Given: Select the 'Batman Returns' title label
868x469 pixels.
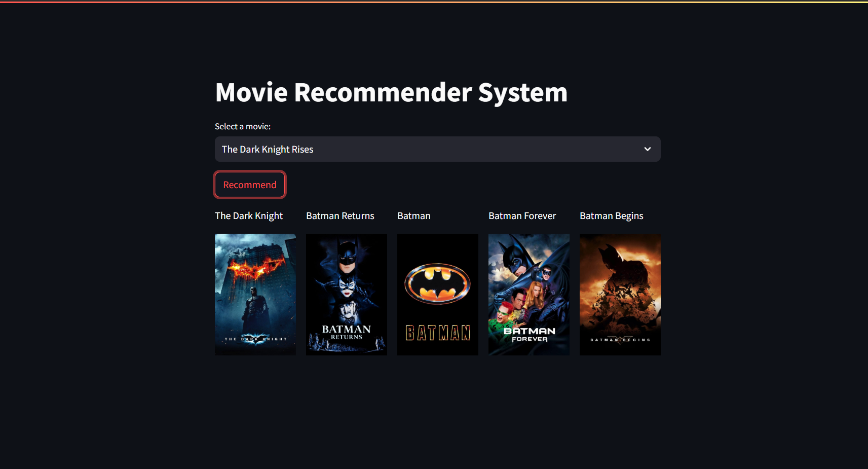Looking at the screenshot, I should 340,216.
